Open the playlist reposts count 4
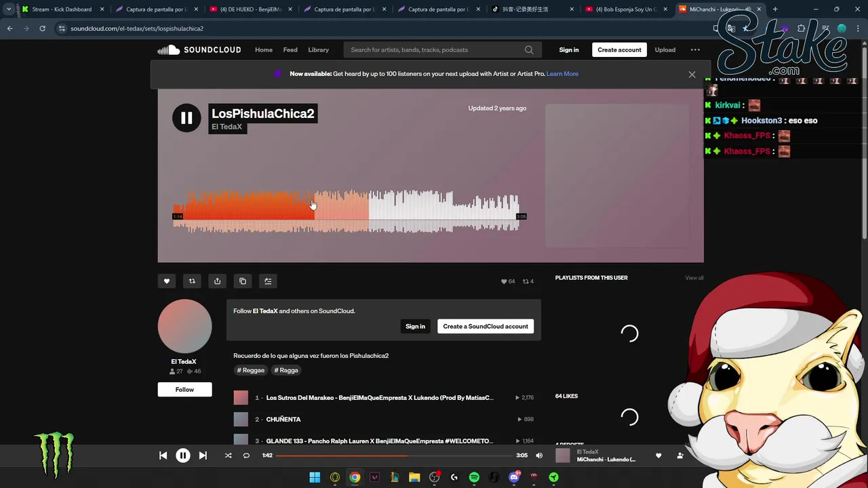The height and width of the screenshot is (488, 868). point(528,281)
